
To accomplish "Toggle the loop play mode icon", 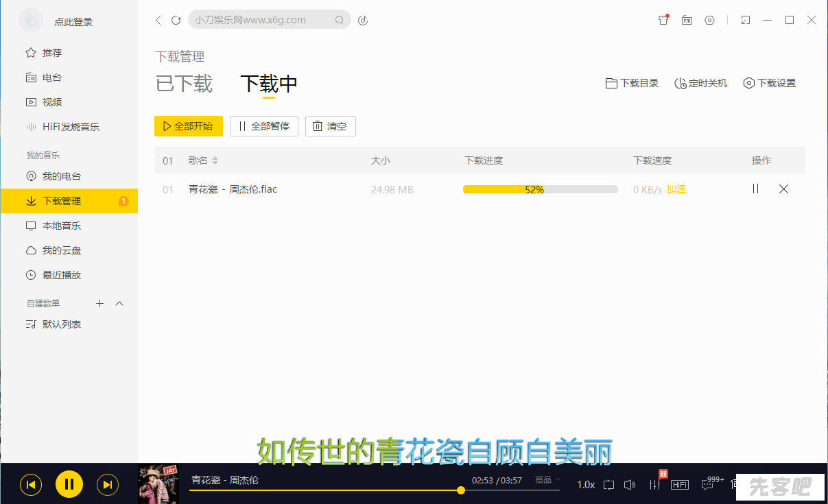I will [608, 485].
